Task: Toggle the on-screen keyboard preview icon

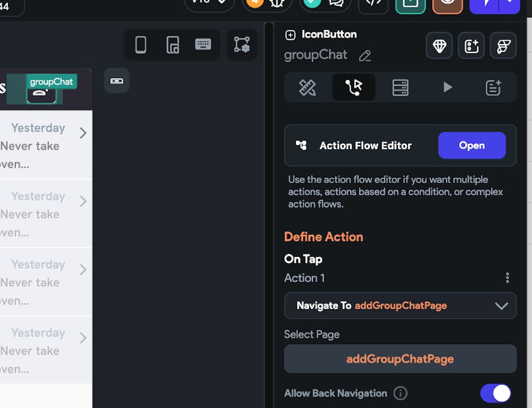Action: coord(203,45)
